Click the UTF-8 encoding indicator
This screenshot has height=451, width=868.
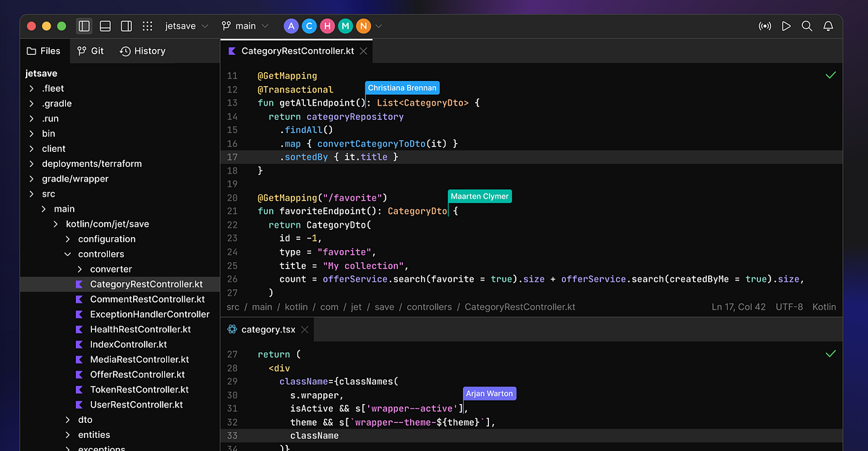791,306
